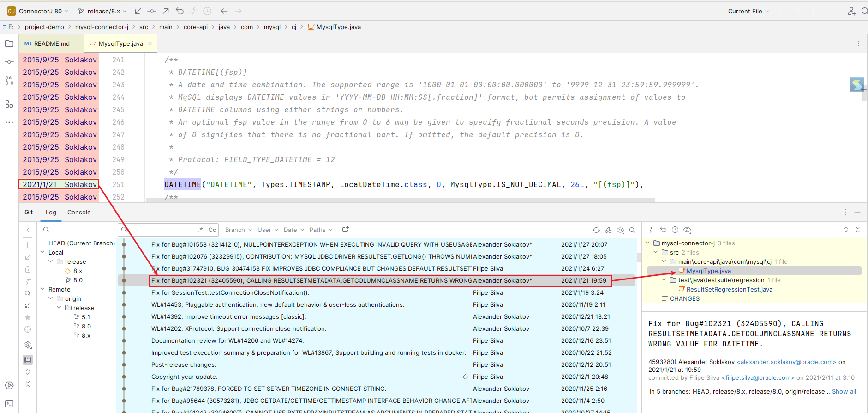Open the Terminal tool window icon
This screenshot has height=413, width=868.
[x=9, y=404]
